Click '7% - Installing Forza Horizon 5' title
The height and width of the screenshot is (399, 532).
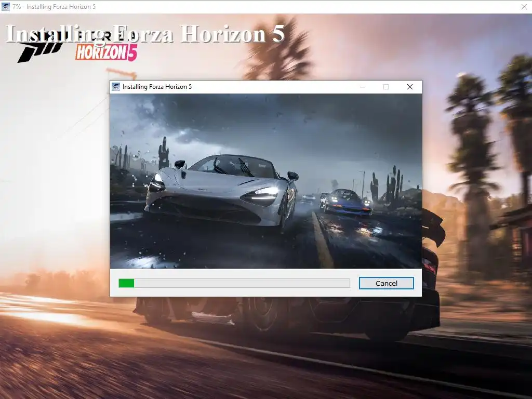tap(54, 7)
